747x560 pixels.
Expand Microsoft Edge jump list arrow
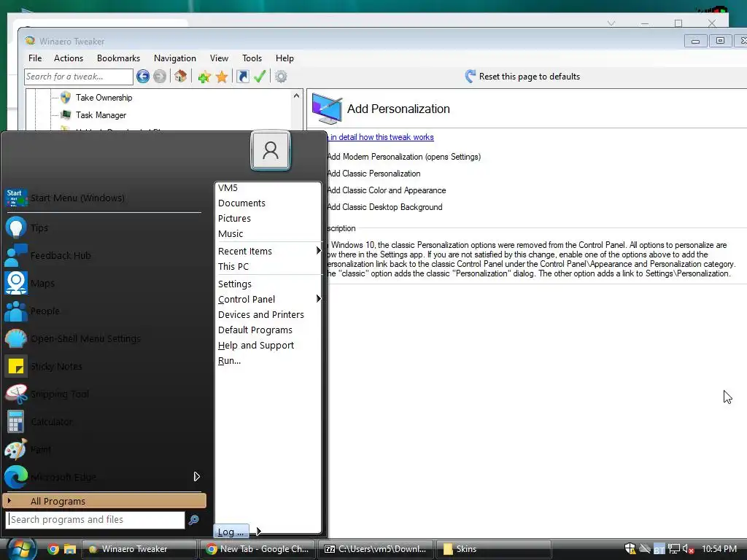[197, 477]
